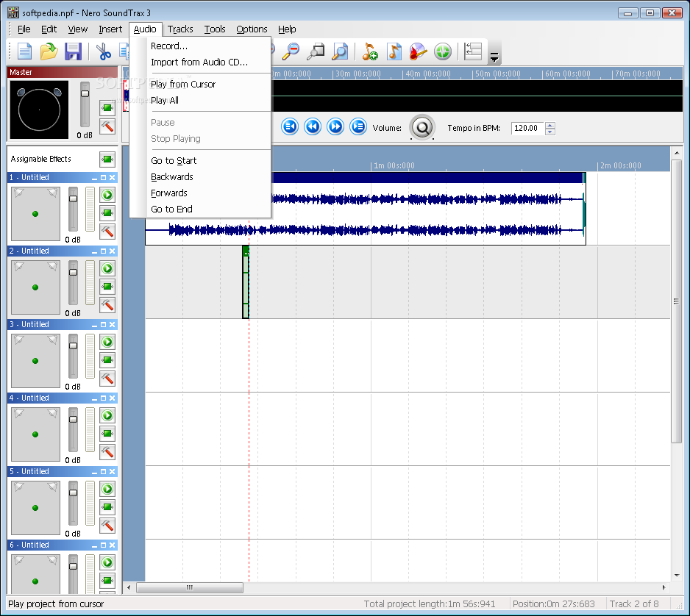Click the Master surround panner circle
690x616 pixels.
(39, 110)
